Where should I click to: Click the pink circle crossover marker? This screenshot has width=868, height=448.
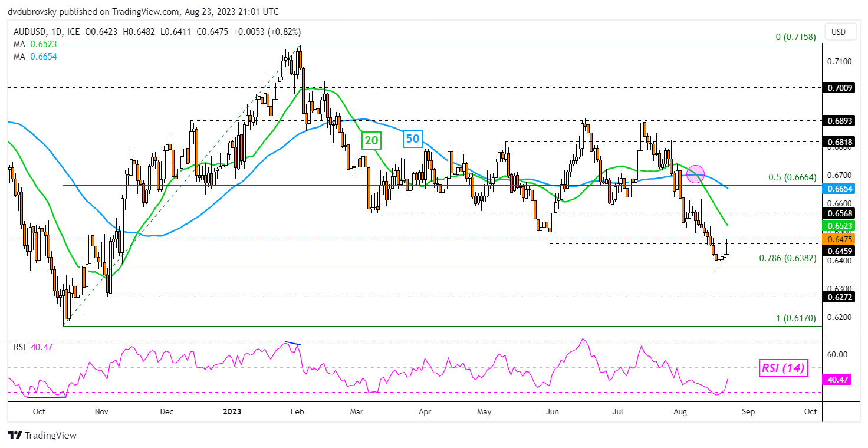pos(696,173)
